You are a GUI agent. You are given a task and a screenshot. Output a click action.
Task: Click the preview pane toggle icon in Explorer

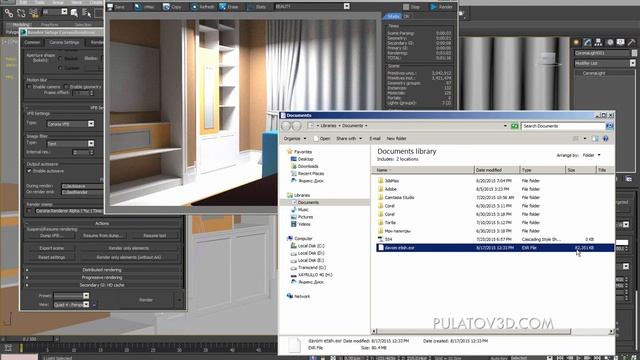pyautogui.click(x=595, y=139)
